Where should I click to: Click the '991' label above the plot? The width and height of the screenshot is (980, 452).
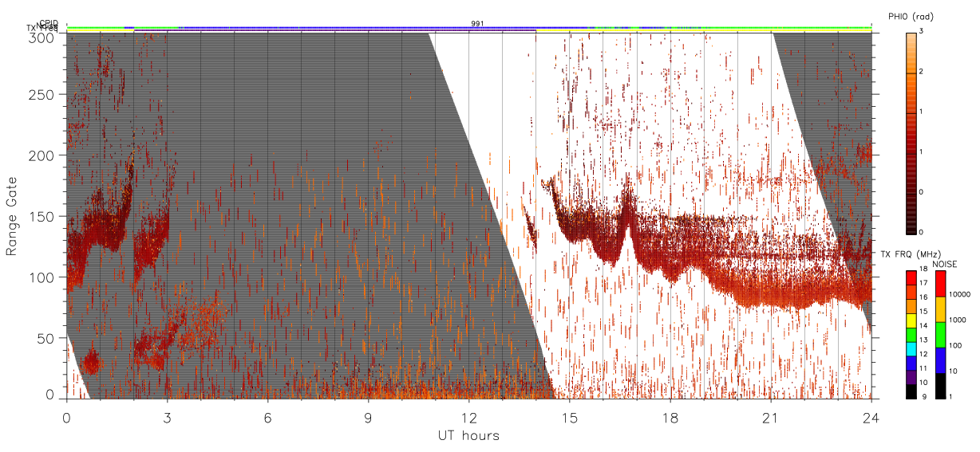coord(477,23)
